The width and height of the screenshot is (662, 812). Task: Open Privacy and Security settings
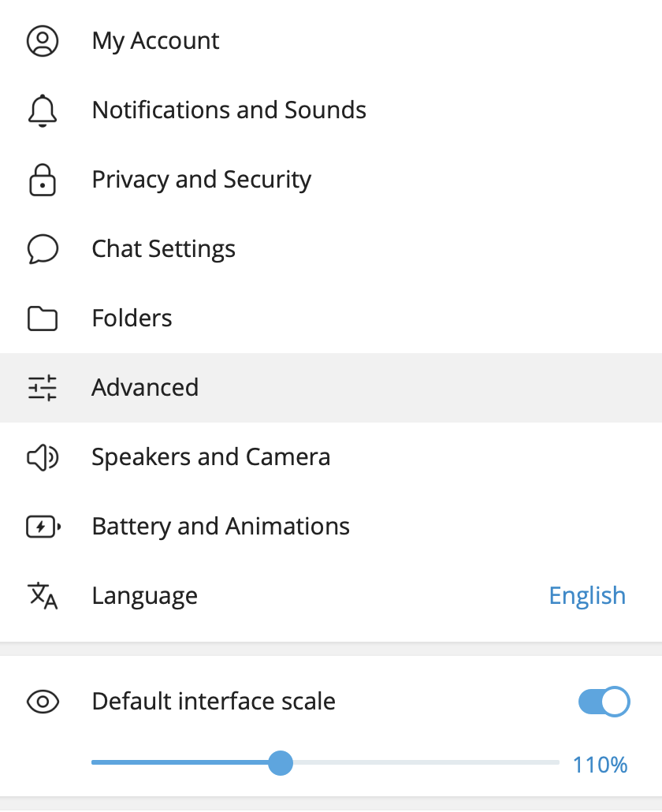click(x=331, y=180)
